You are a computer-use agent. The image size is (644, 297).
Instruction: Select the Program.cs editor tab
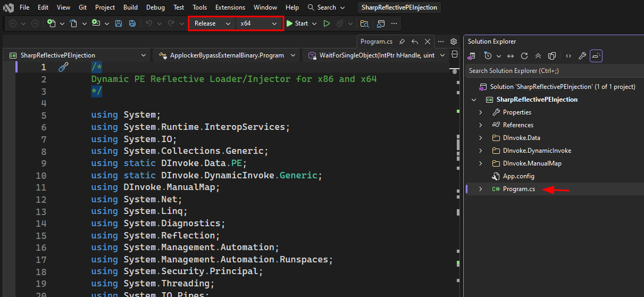(377, 42)
